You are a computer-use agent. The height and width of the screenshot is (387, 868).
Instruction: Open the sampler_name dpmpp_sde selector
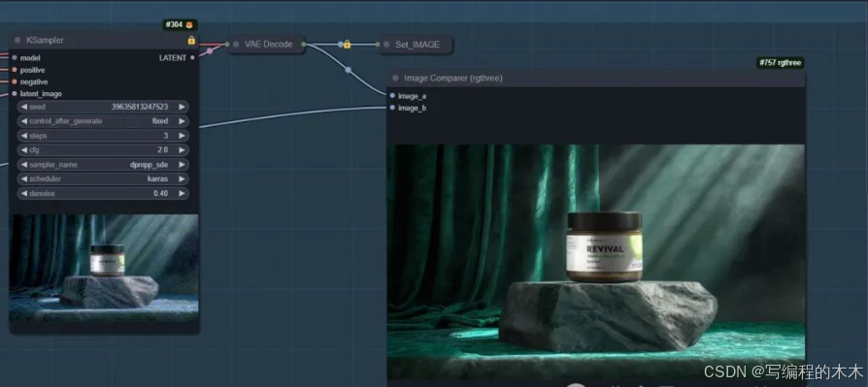103,165
